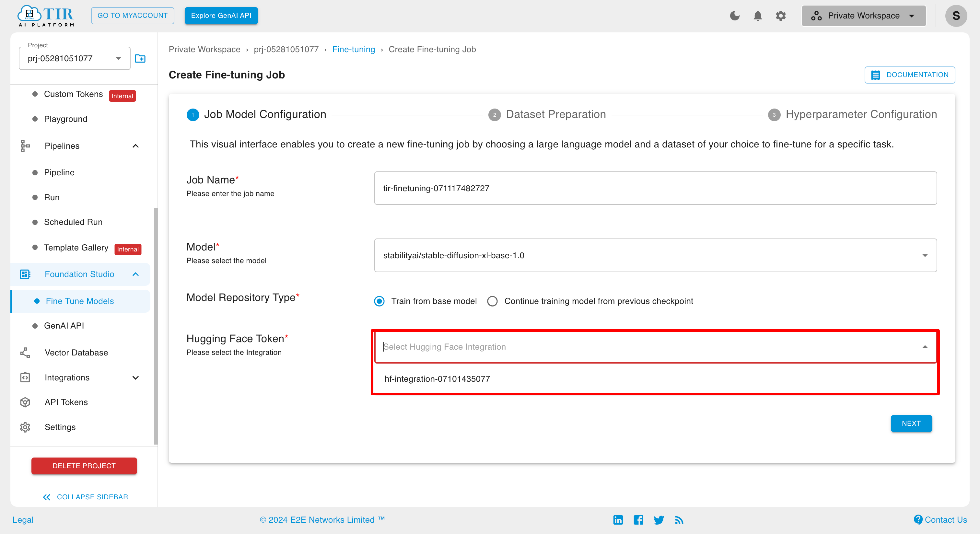Image resolution: width=980 pixels, height=534 pixels.
Task: Select Continue training from previous checkpoint
Action: click(x=492, y=301)
